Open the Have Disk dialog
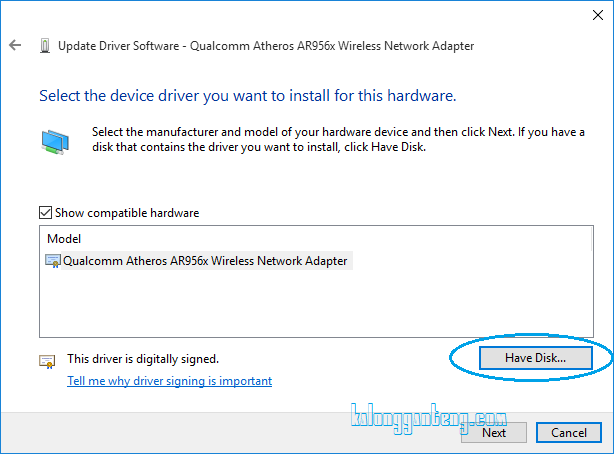The image size is (614, 454). [x=535, y=358]
